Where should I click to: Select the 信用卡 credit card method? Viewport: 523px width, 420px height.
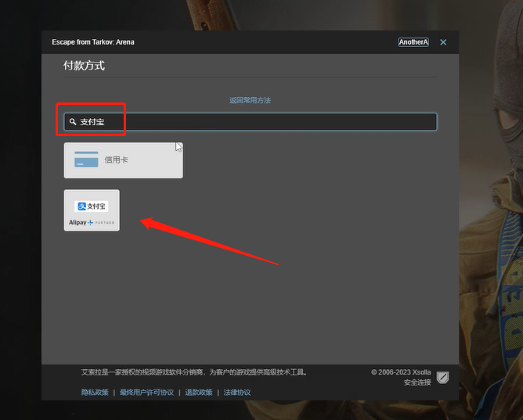click(x=124, y=160)
